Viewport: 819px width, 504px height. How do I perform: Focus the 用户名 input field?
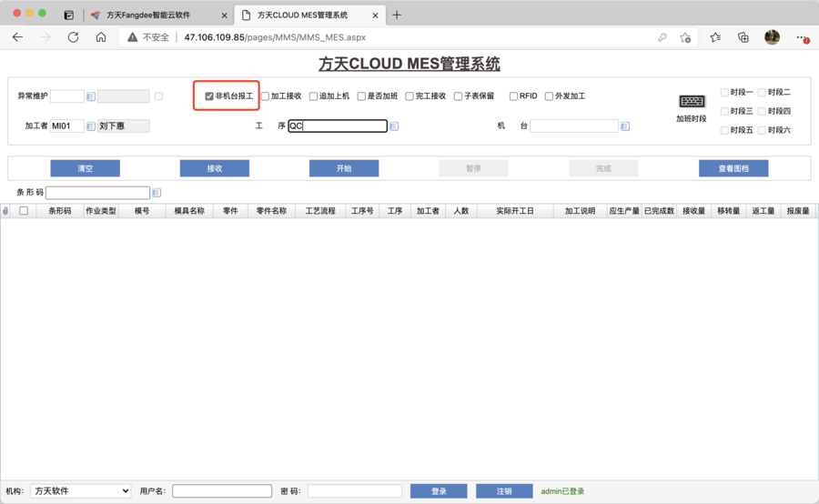tap(222, 491)
